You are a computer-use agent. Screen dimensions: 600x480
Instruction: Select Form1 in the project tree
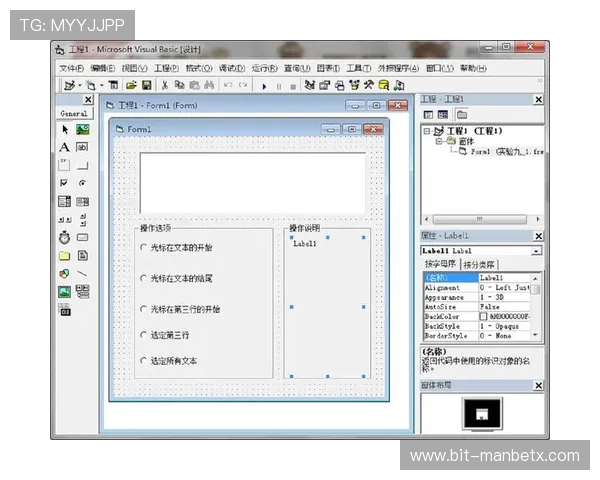[502, 152]
